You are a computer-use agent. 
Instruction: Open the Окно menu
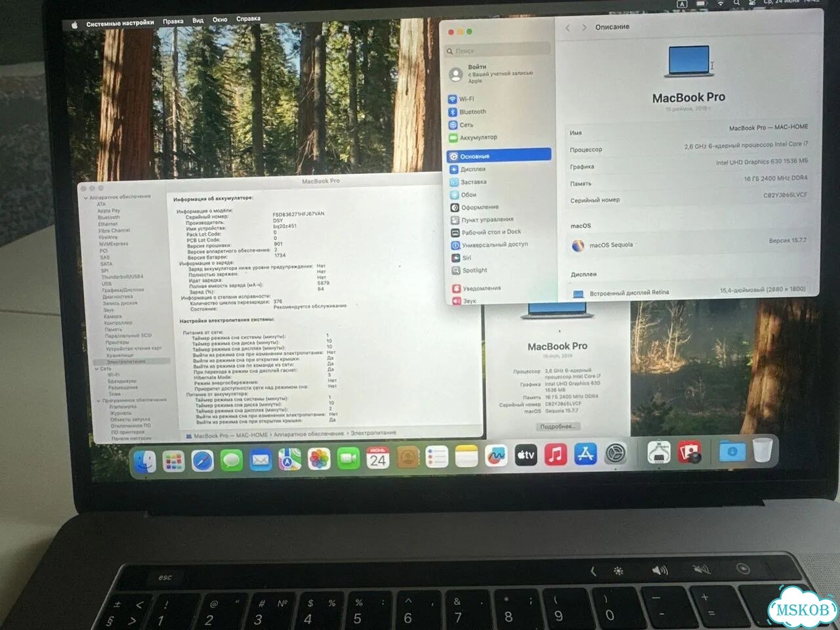click(x=220, y=20)
